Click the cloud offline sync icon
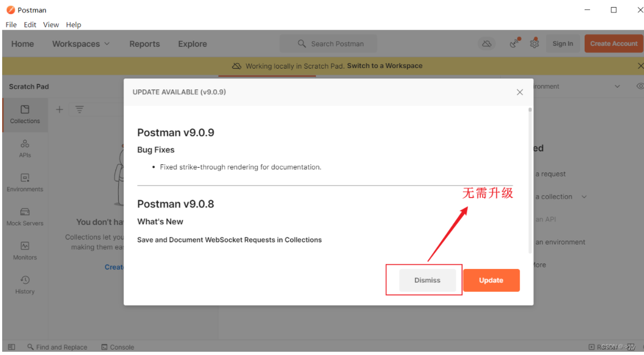Image resolution: width=644 pixels, height=355 pixels. (x=487, y=44)
